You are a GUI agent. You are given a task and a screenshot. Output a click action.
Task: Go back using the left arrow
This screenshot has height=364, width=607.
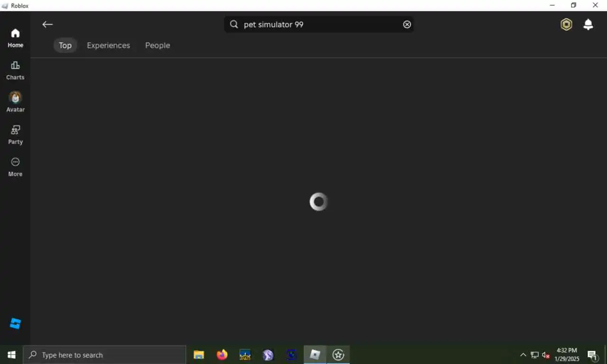[47, 25]
